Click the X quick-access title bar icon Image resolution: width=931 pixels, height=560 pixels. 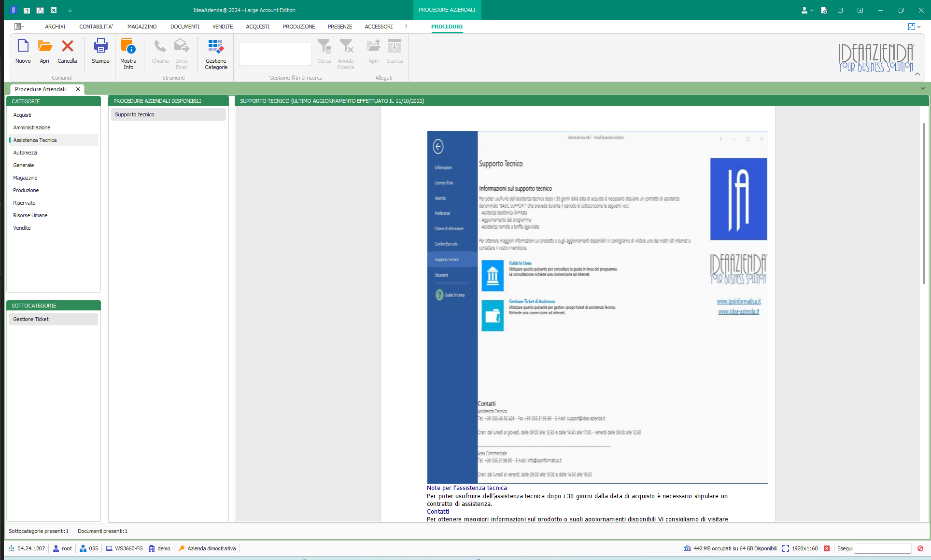54,10
